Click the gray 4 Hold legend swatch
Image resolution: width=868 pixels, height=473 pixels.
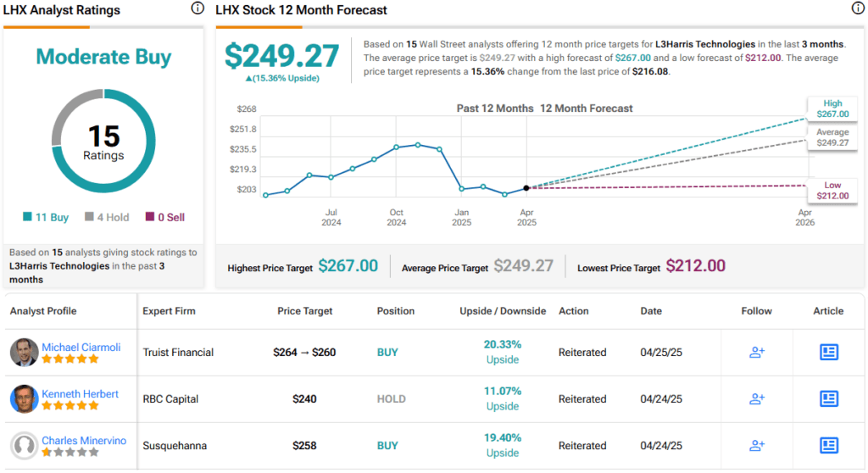[x=89, y=216]
